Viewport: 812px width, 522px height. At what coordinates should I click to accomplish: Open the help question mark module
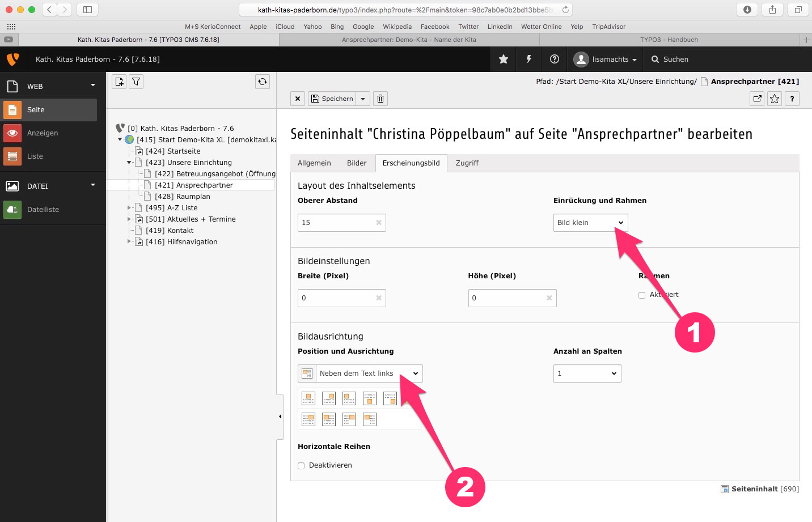click(555, 59)
